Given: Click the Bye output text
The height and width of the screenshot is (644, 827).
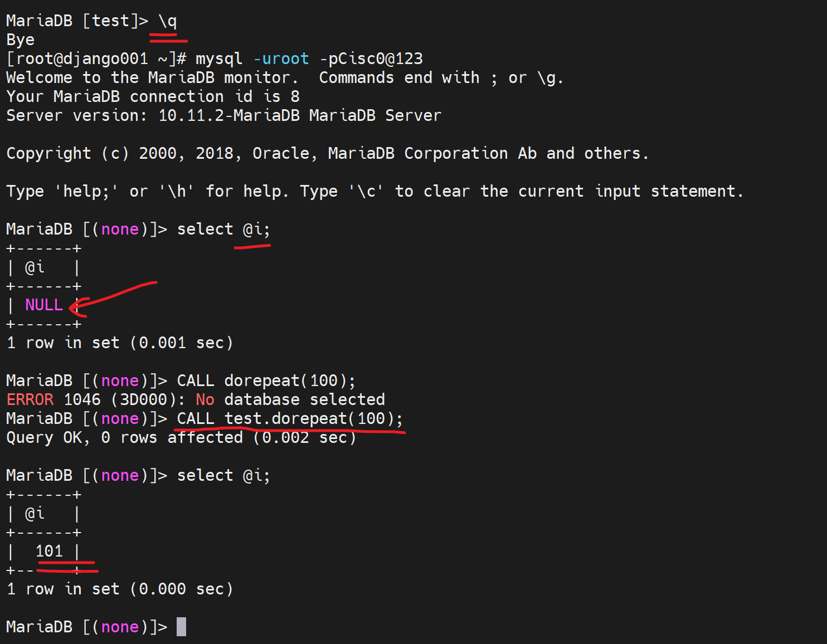Looking at the screenshot, I should pyautogui.click(x=21, y=40).
